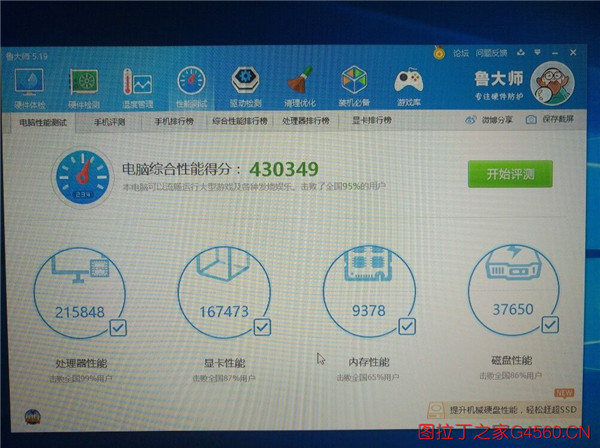Viewport: 600px width, 448px height.
Task: Click the 电脑综合性能得分 heading
Action: [x=182, y=169]
